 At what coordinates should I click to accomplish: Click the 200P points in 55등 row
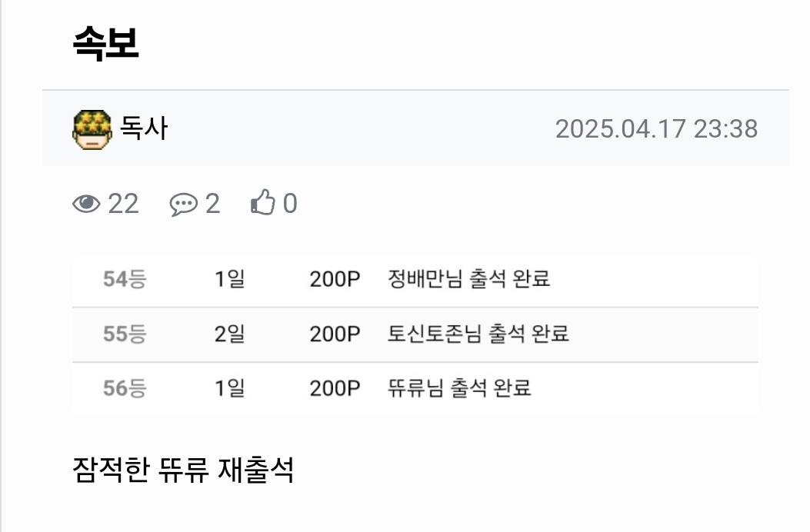(x=335, y=334)
